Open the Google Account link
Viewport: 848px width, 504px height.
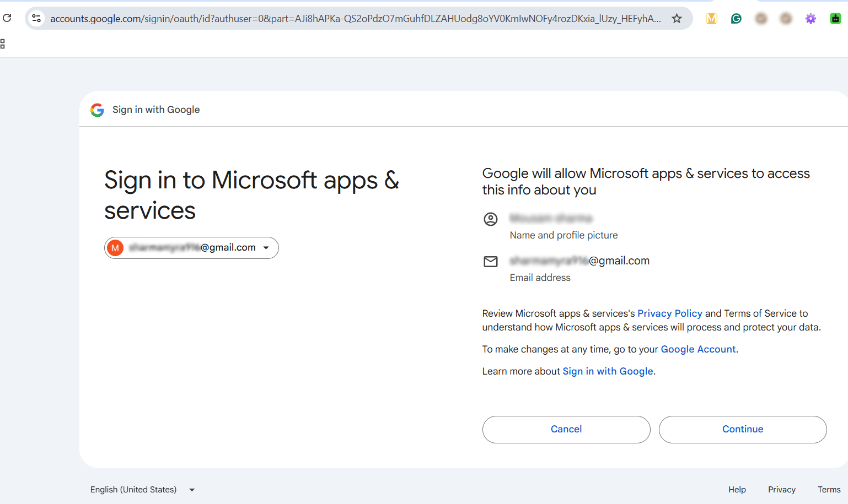[698, 349]
